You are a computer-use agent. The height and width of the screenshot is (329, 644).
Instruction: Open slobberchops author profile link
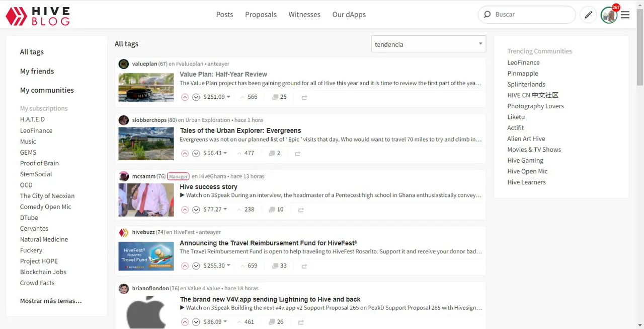149,120
